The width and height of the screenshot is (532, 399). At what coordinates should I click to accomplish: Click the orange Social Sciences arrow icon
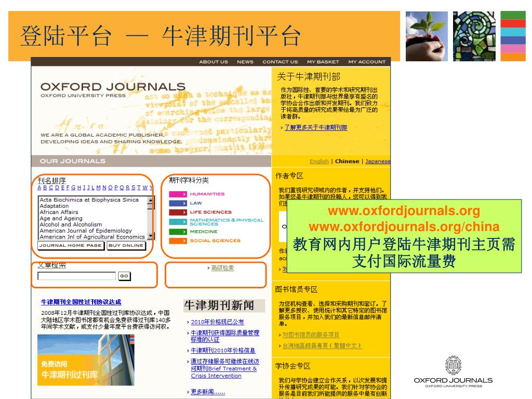coord(178,241)
